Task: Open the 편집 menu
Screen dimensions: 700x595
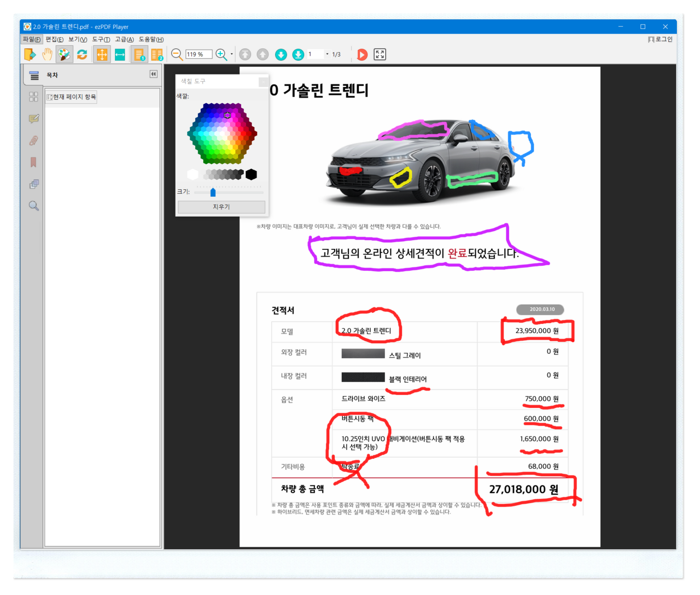Action: [54, 39]
